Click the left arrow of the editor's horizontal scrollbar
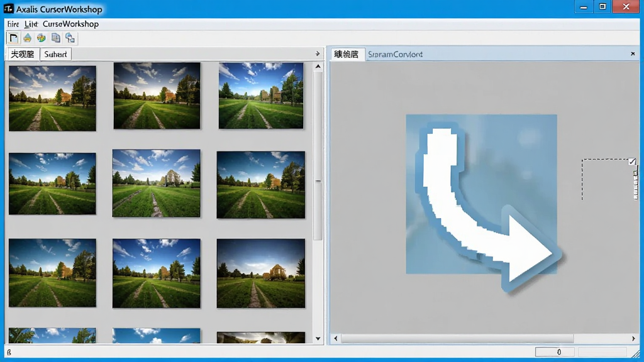Image resolution: width=644 pixels, height=362 pixels. (336, 339)
